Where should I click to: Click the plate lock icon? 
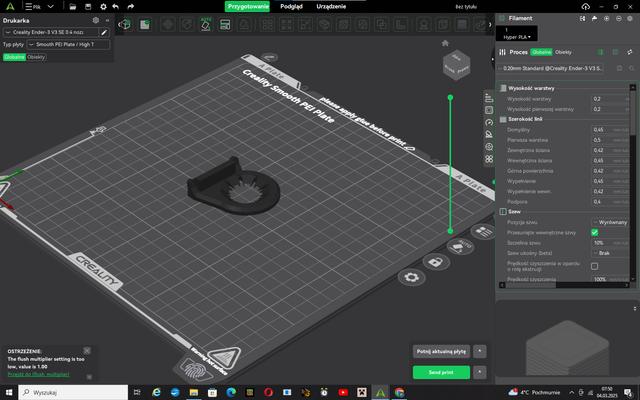[x=436, y=261]
